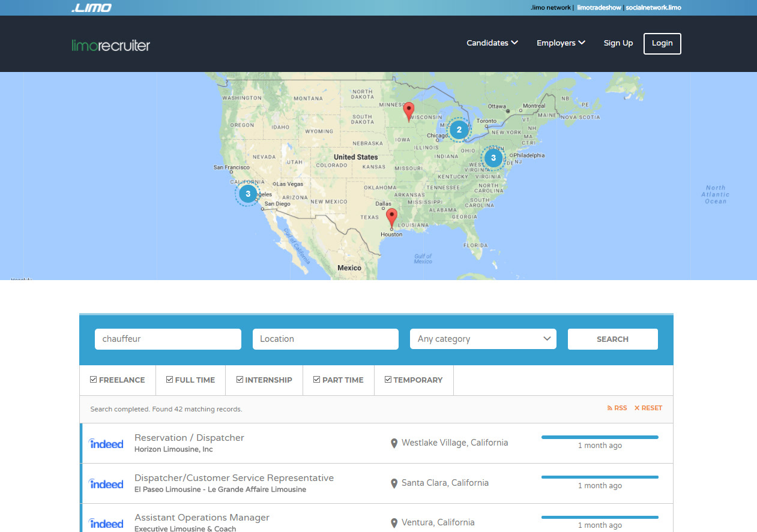The height and width of the screenshot is (532, 757).
Task: Click location pin beside Ventura, California
Action: coord(394,523)
